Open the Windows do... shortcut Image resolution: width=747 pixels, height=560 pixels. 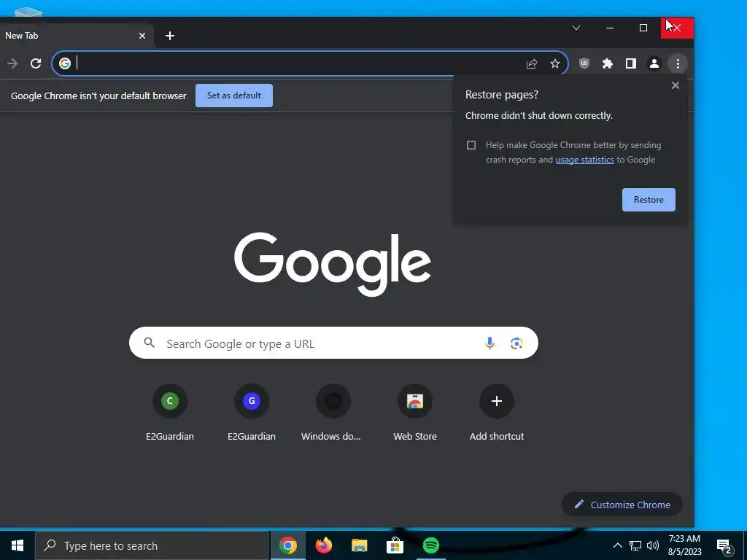coord(333,401)
